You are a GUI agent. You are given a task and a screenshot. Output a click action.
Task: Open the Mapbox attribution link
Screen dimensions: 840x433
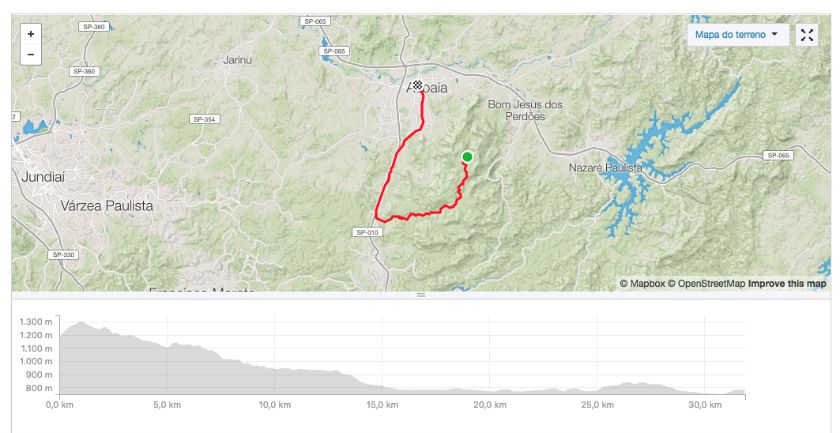[642, 283]
